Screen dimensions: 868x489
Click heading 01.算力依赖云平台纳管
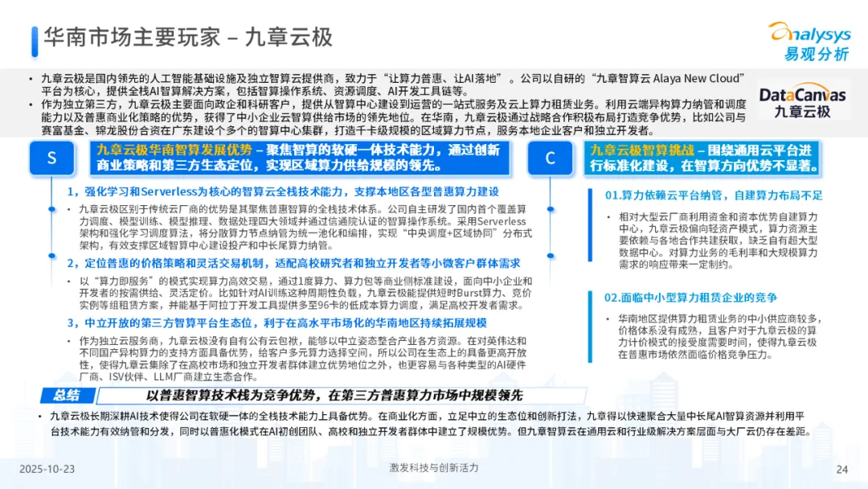point(714,195)
